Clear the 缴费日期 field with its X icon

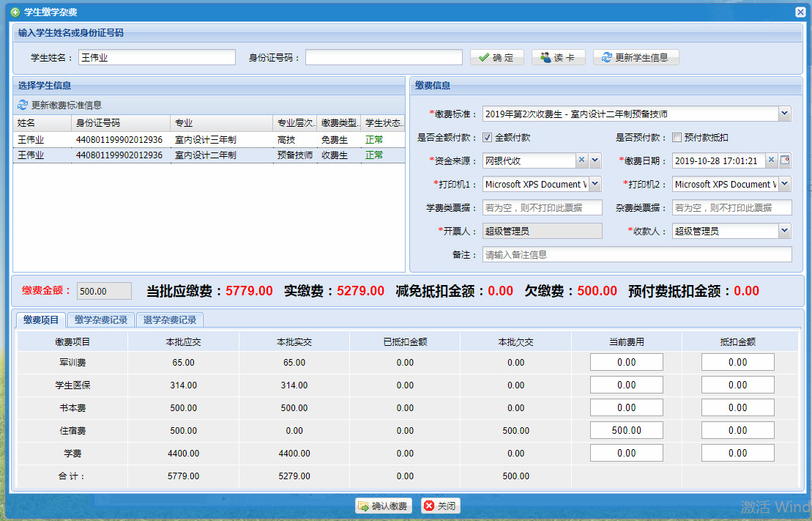tap(772, 160)
